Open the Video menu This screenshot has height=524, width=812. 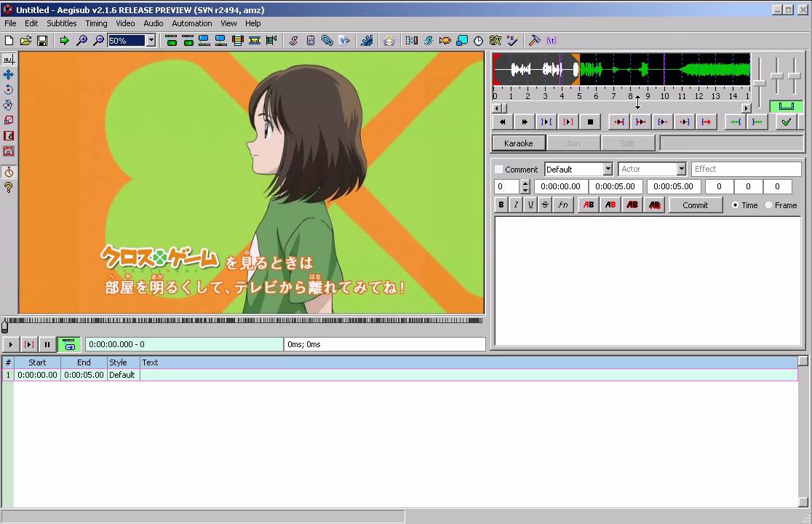(125, 23)
